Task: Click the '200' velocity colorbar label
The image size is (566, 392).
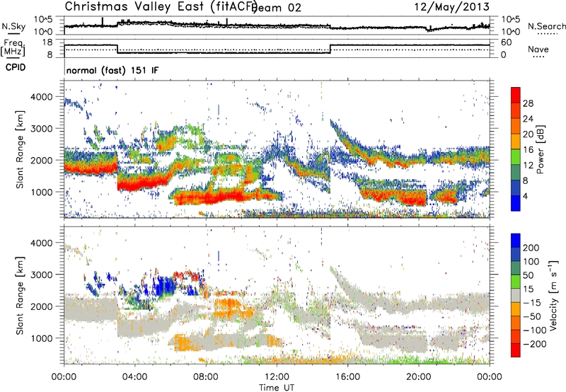Action: click(x=531, y=248)
